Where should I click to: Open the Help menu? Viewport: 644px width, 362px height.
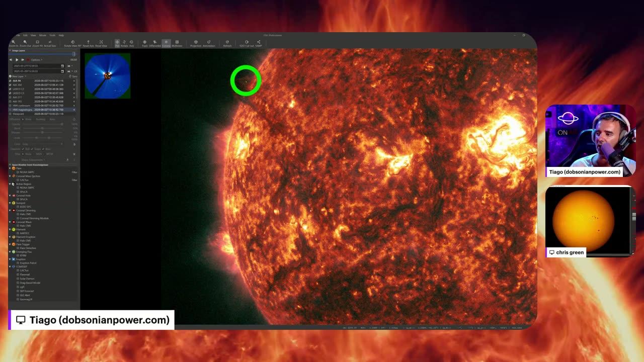click(x=61, y=35)
